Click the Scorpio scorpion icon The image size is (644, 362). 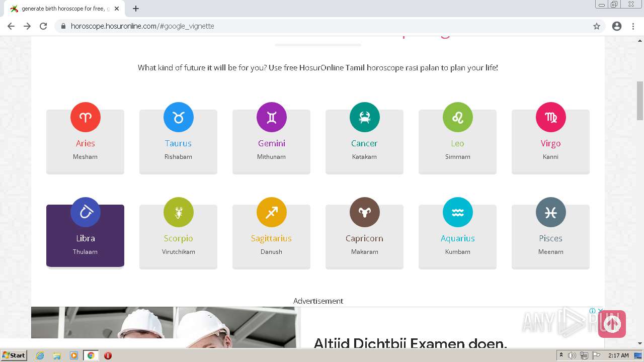coord(179,212)
